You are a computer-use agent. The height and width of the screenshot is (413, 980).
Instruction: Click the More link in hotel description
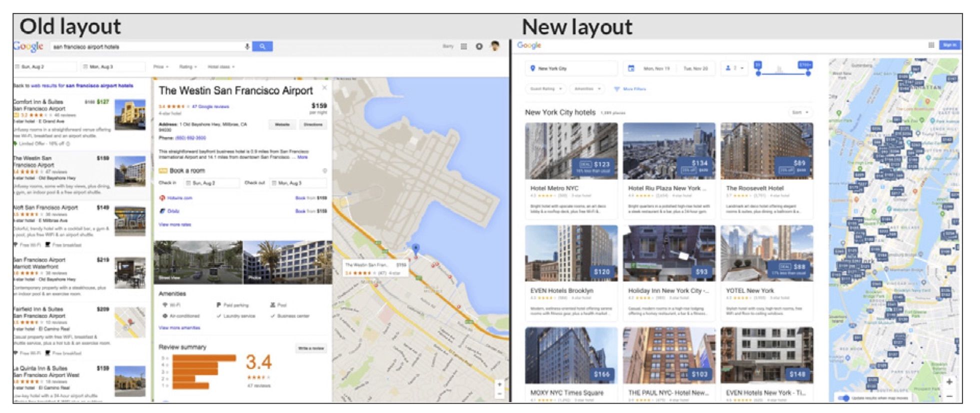(x=302, y=157)
